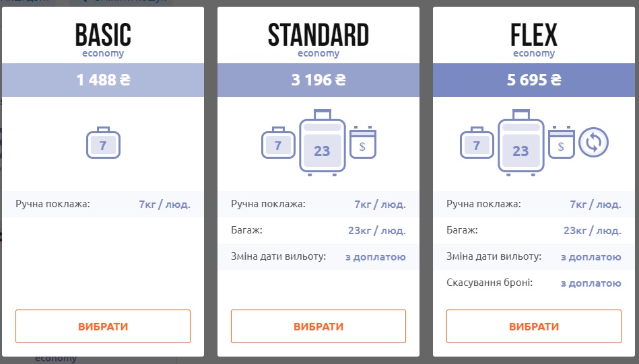Click the Ручна поклажа row in BASIC
This screenshot has width=639, height=364.
(x=103, y=204)
